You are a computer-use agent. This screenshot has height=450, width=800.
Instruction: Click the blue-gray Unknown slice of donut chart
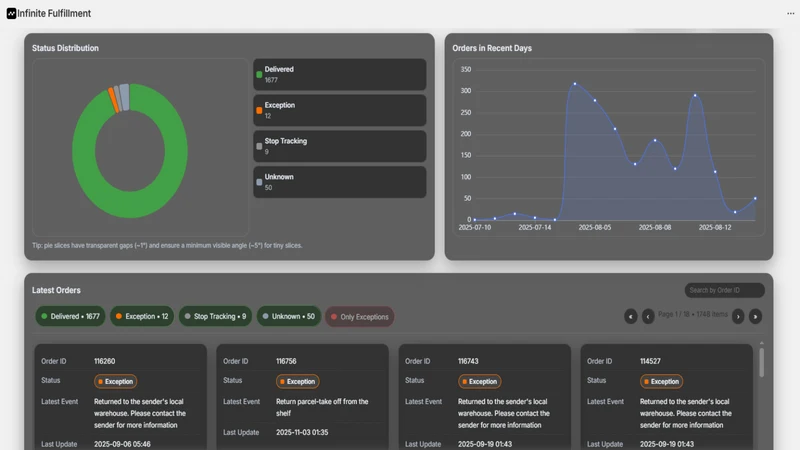[x=124, y=97]
